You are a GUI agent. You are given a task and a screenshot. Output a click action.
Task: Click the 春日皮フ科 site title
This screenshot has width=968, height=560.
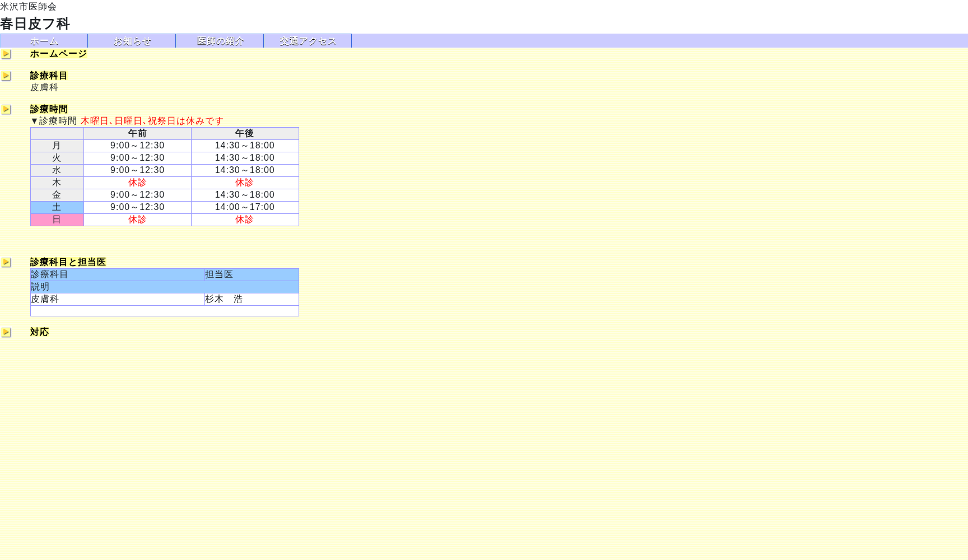35,24
